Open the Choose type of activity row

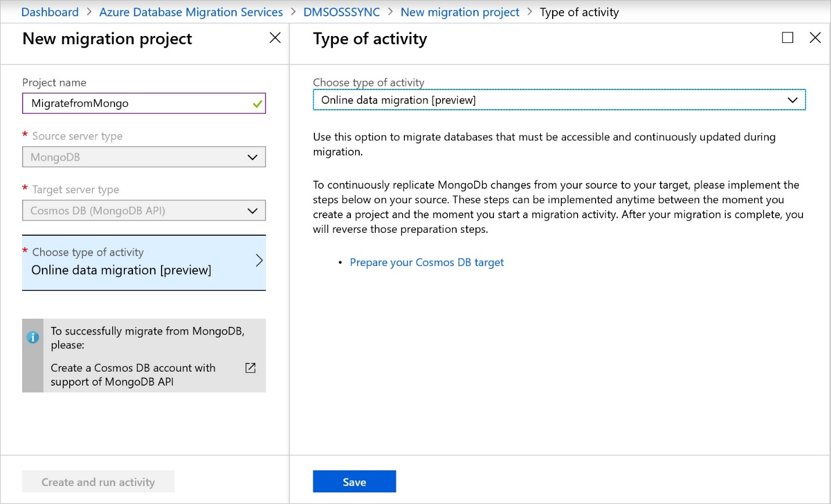point(144,262)
